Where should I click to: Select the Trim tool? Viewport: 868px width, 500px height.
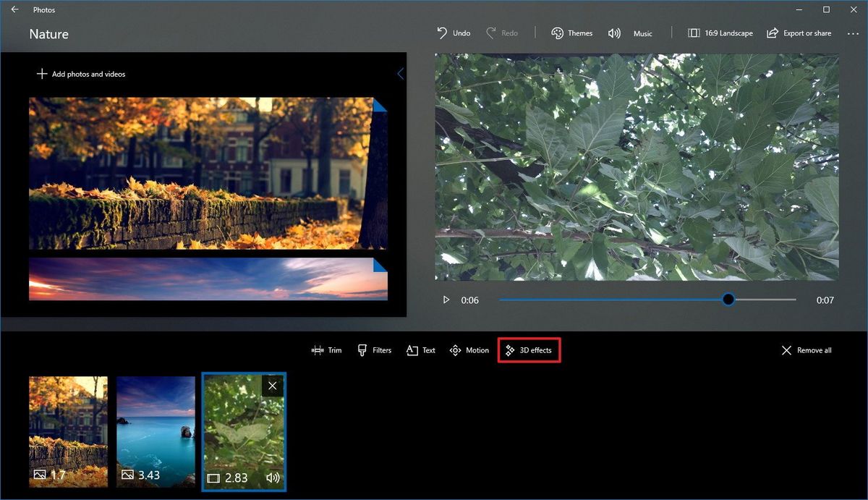pos(326,349)
